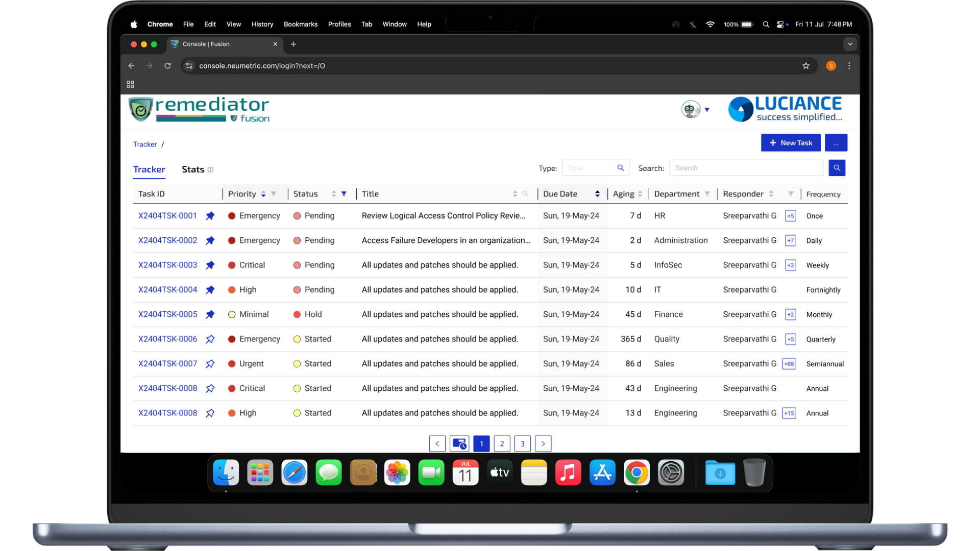Click the Department column filter icon
This screenshot has width=980, height=551.
(x=707, y=194)
